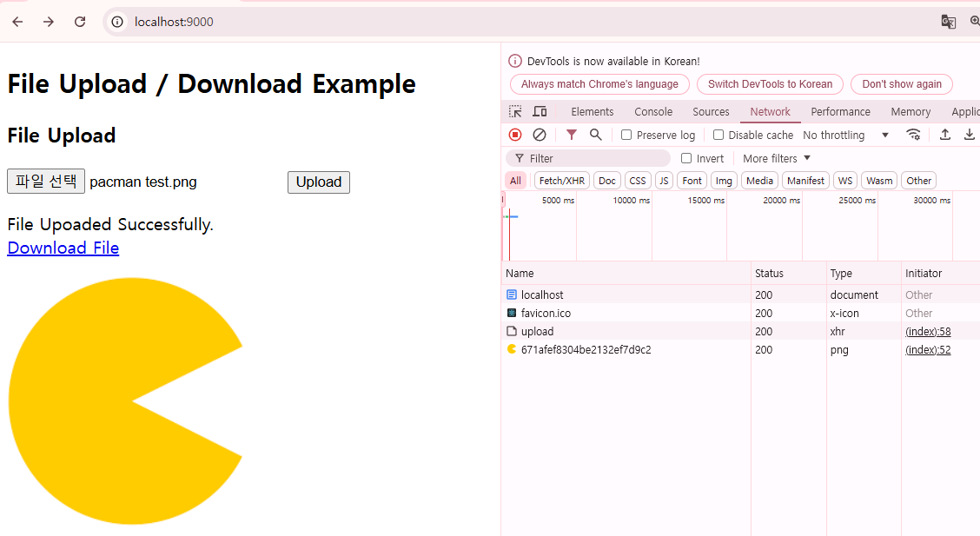Filter requests by Doc type
The image size is (980, 536).
607,181
